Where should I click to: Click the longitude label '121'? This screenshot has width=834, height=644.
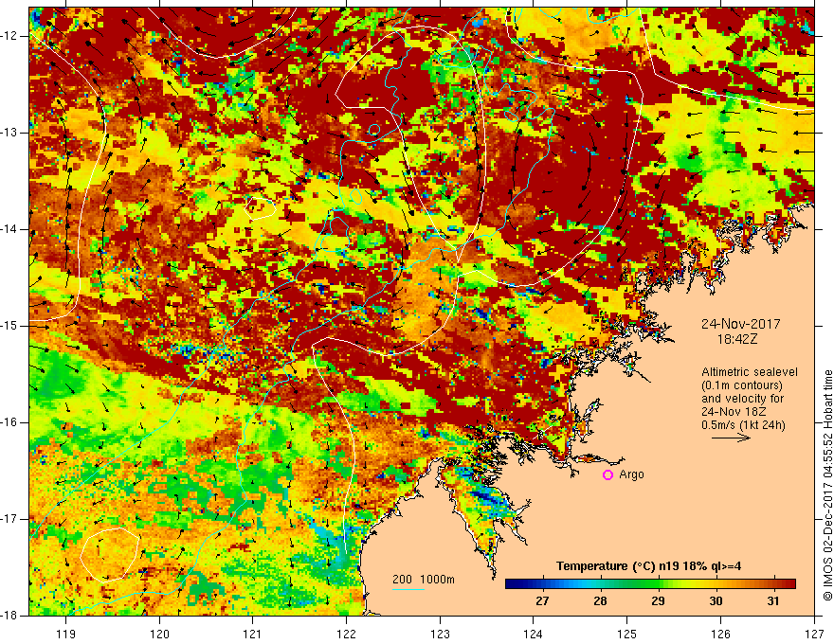coord(253,634)
